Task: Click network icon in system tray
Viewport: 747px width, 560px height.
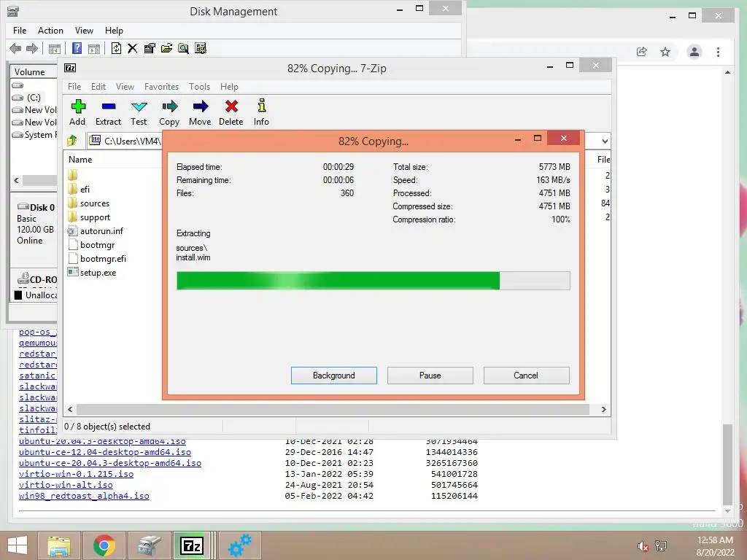Action: pos(661,545)
